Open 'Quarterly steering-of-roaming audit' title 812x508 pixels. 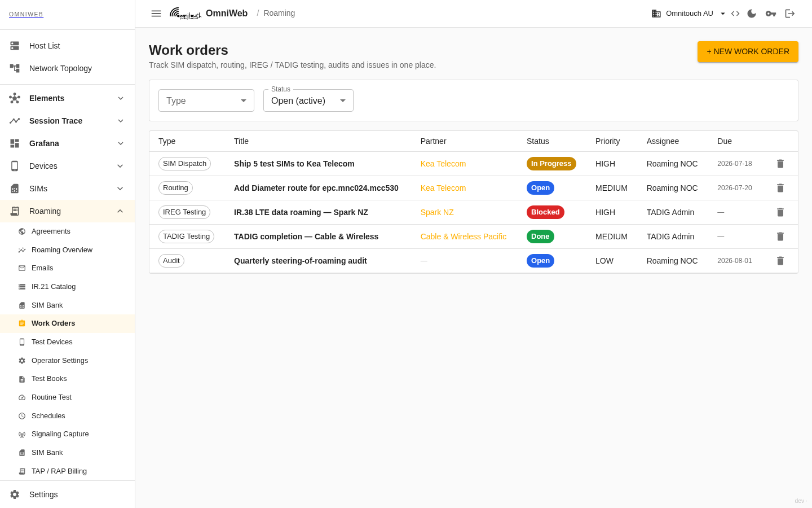(301, 261)
